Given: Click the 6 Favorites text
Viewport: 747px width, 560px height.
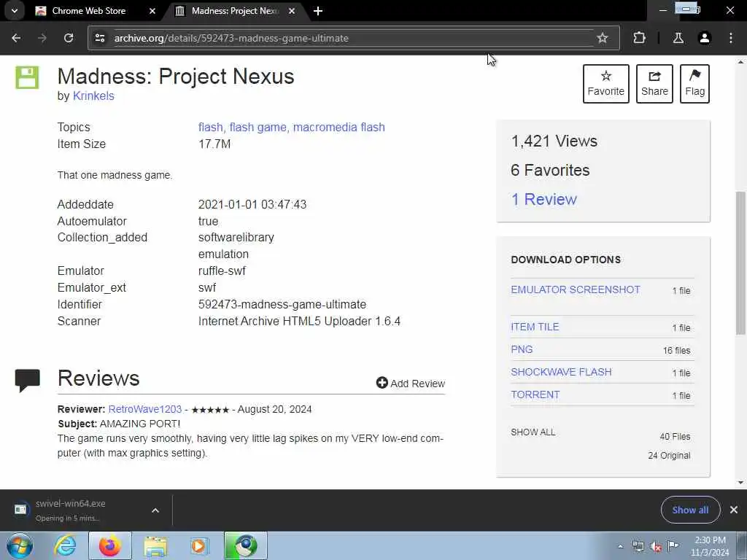Looking at the screenshot, I should pyautogui.click(x=550, y=170).
